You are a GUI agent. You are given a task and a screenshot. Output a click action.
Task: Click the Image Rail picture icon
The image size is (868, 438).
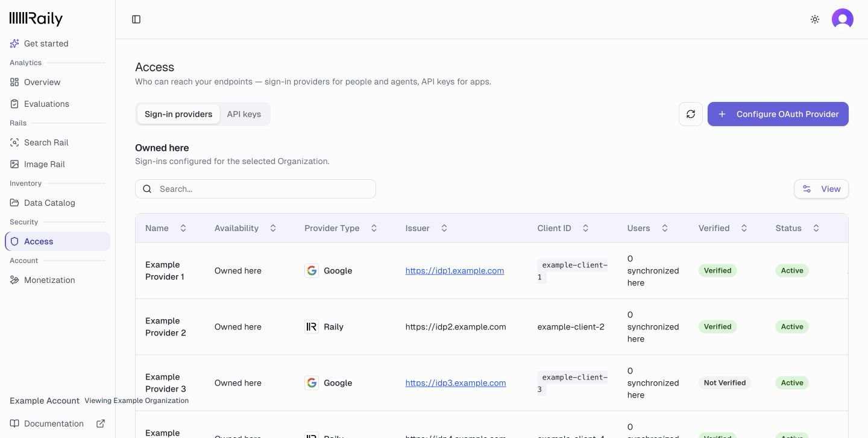14,164
